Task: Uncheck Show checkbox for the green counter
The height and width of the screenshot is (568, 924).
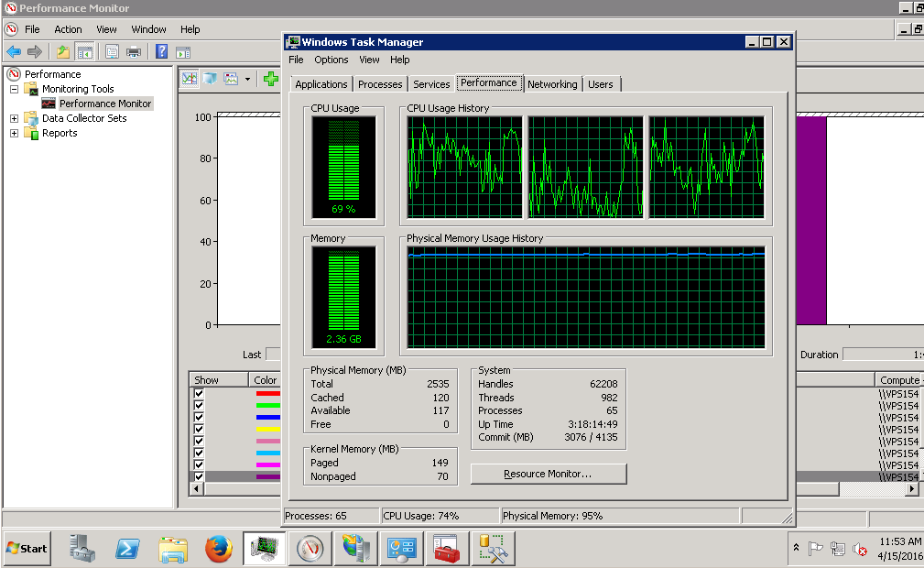Action: [199, 405]
